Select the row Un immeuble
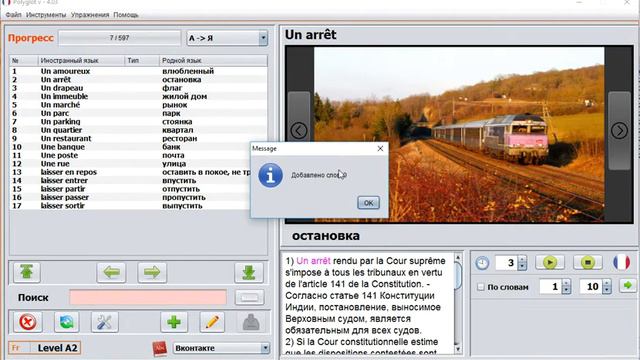 click(138, 96)
